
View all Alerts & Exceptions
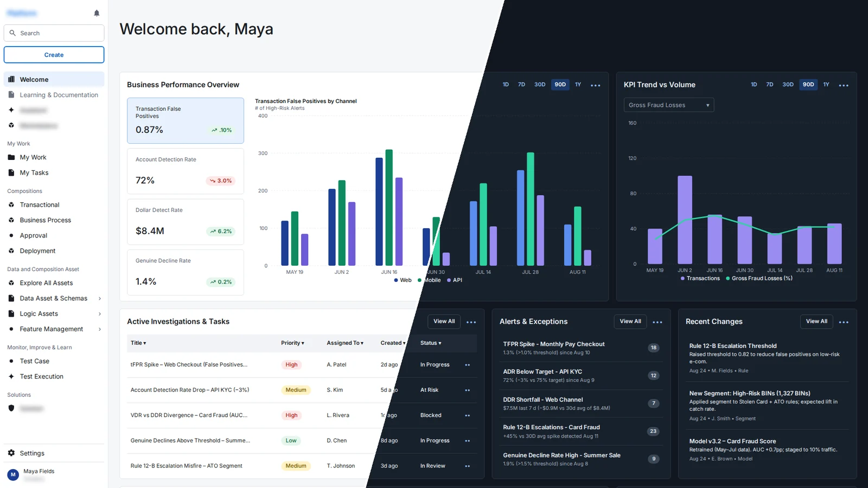click(x=630, y=322)
